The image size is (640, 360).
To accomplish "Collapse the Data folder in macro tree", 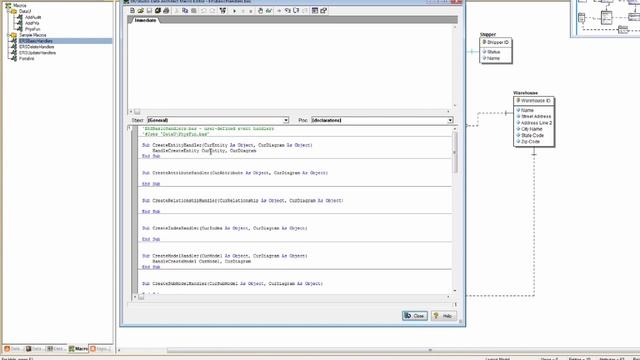I will 8,11.
